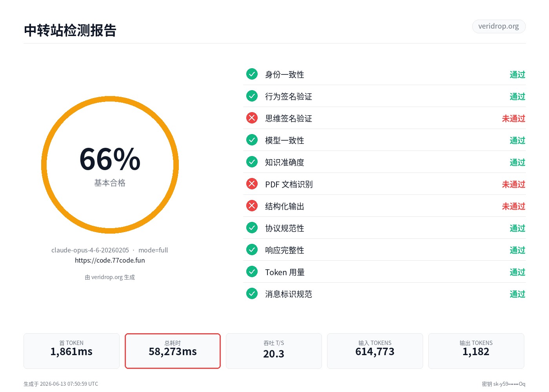Select the 首 TOKEN 1,861ms card

[71, 351]
